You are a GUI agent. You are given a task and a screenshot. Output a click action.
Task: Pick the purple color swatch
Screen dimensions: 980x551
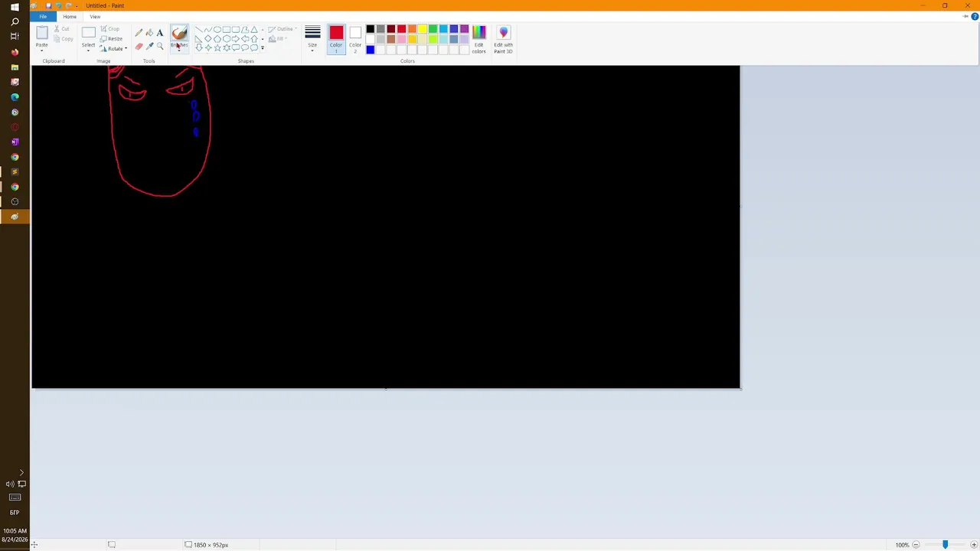(x=464, y=29)
